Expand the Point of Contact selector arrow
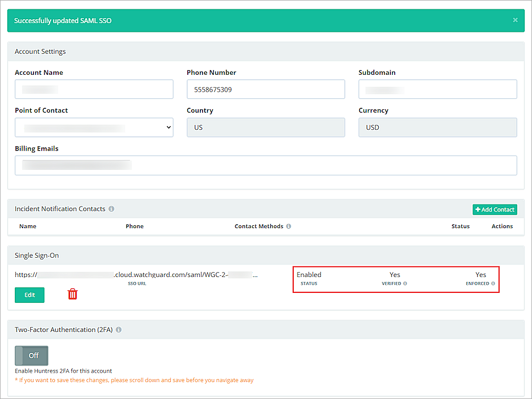Screen dimensions: 532x399 (x=167, y=127)
